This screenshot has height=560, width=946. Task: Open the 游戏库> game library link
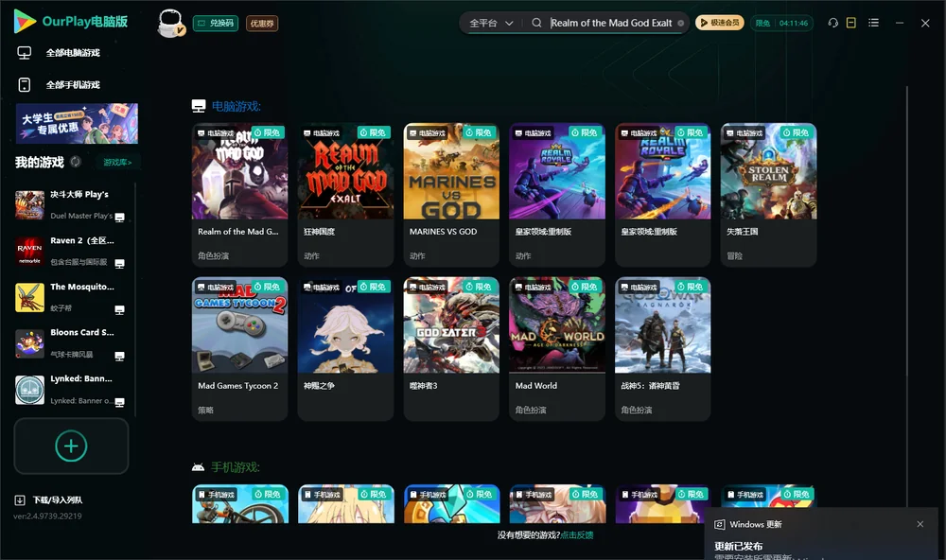tap(117, 163)
